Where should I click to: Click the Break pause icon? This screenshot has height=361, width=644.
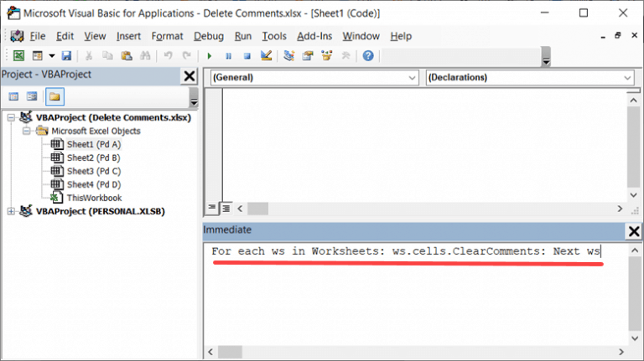(x=228, y=56)
